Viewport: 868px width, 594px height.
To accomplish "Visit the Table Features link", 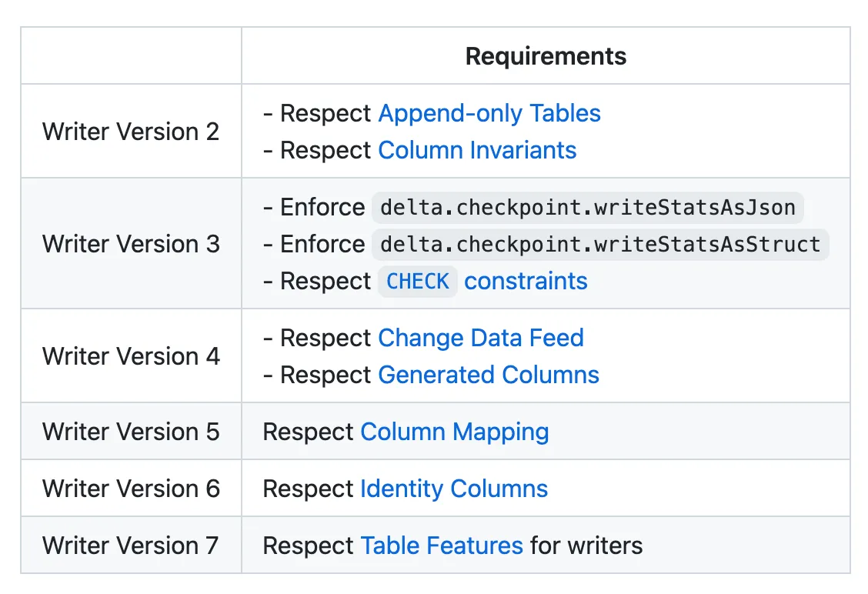I will 442,546.
